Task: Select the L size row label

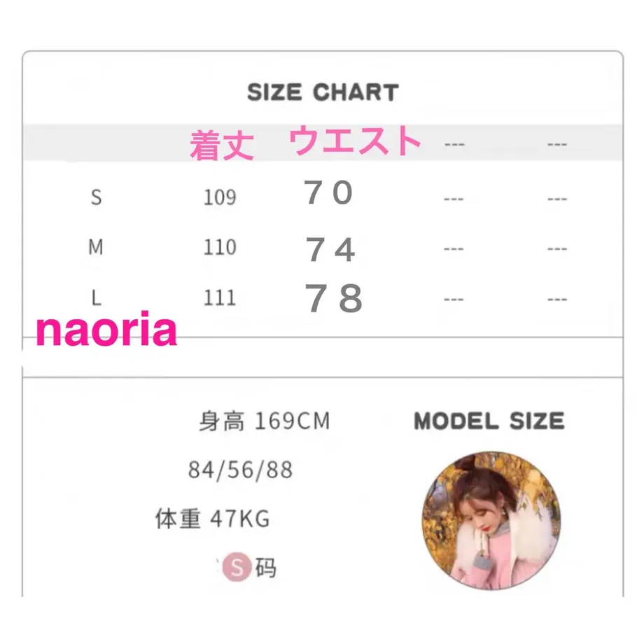Action: click(96, 297)
